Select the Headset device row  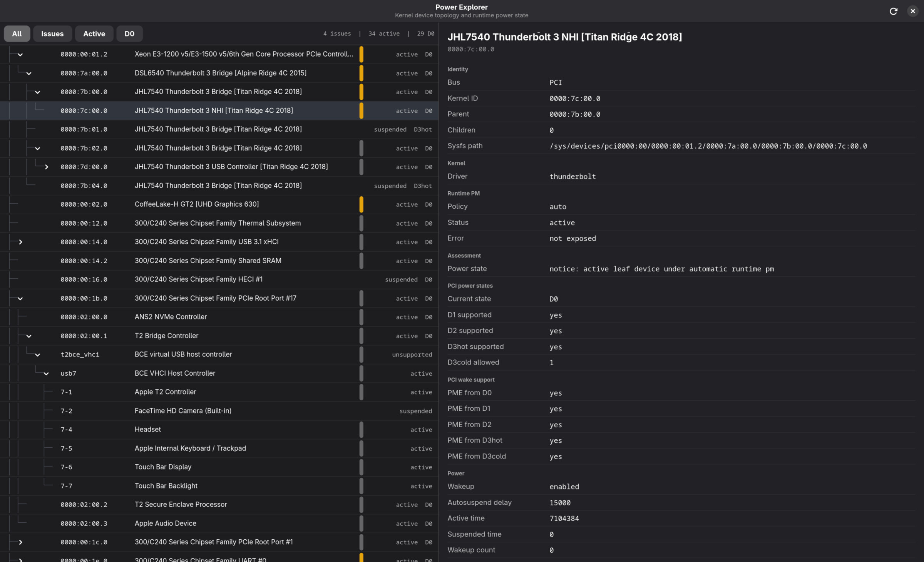click(219, 430)
